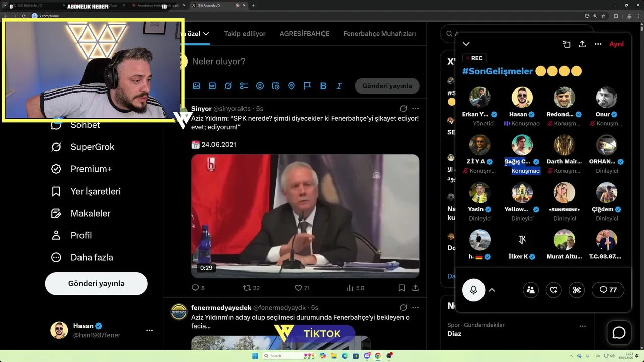The height and width of the screenshot is (362, 644).
Task: Open Premium+ in sidebar
Action: (81, 169)
